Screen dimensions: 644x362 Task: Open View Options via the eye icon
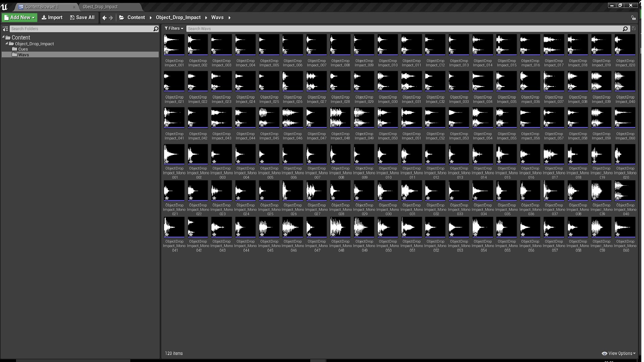(x=604, y=353)
